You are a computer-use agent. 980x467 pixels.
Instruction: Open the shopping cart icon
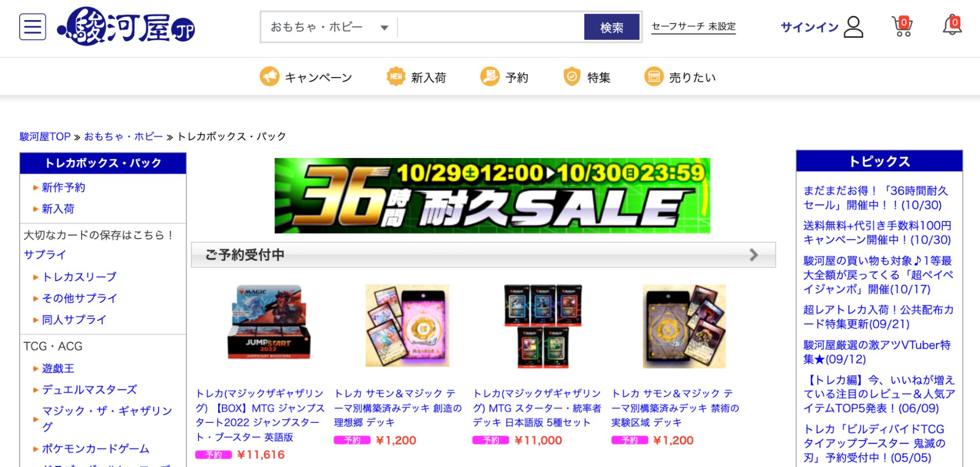(902, 26)
